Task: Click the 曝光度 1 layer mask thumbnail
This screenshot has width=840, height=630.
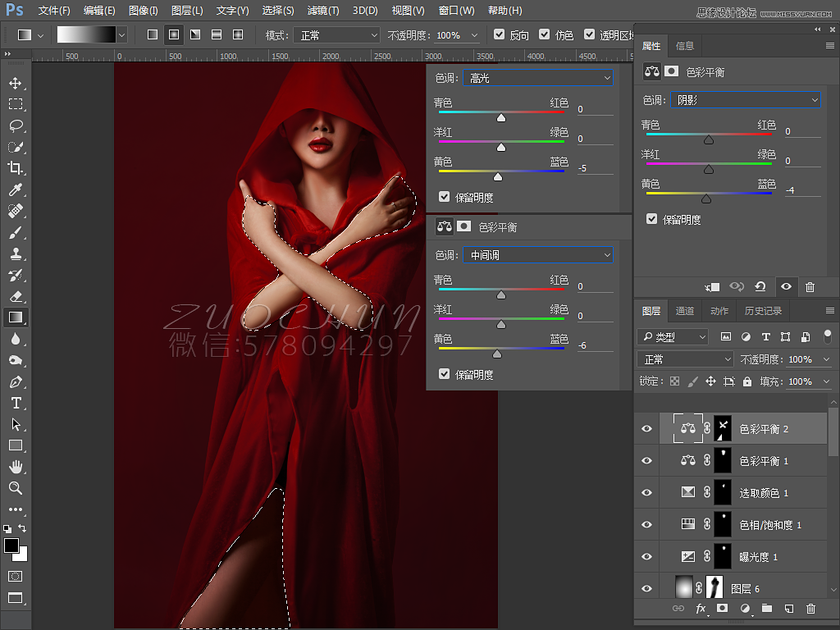Action: click(722, 556)
